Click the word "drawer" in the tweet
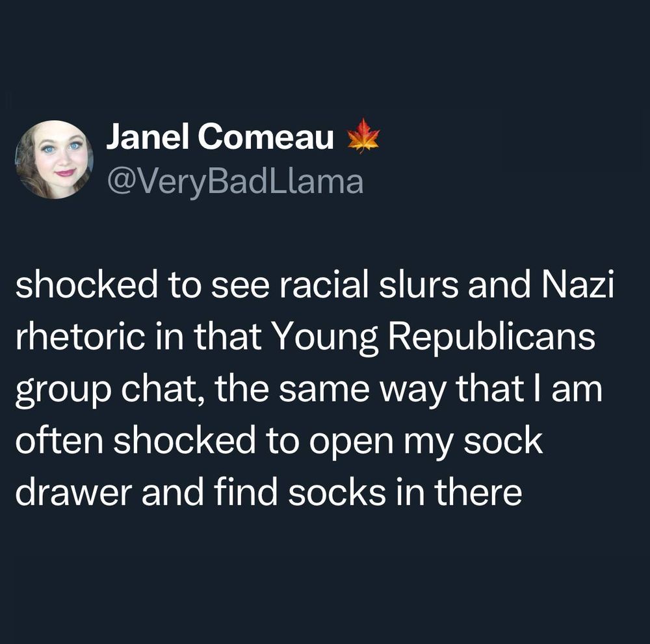Image resolution: width=650 pixels, height=644 pixels. tap(74, 493)
